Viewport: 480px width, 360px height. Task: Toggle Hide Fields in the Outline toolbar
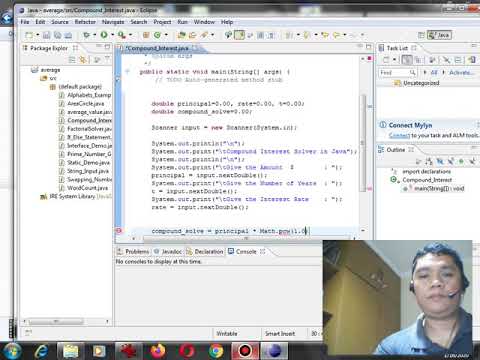(440, 162)
